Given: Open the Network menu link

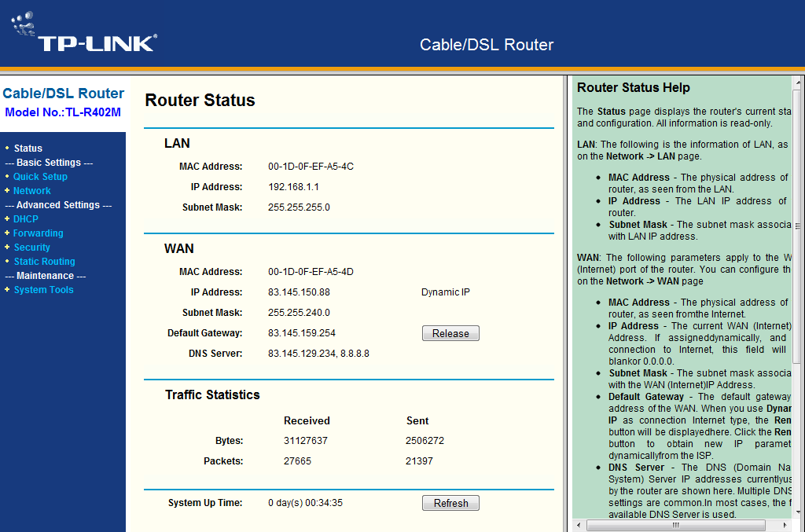Looking at the screenshot, I should point(31,191).
